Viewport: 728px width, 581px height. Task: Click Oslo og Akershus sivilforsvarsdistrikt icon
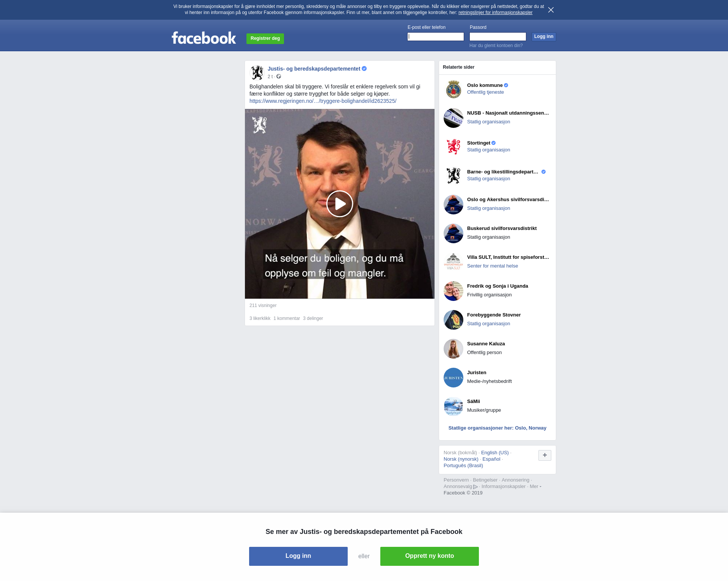tap(453, 205)
